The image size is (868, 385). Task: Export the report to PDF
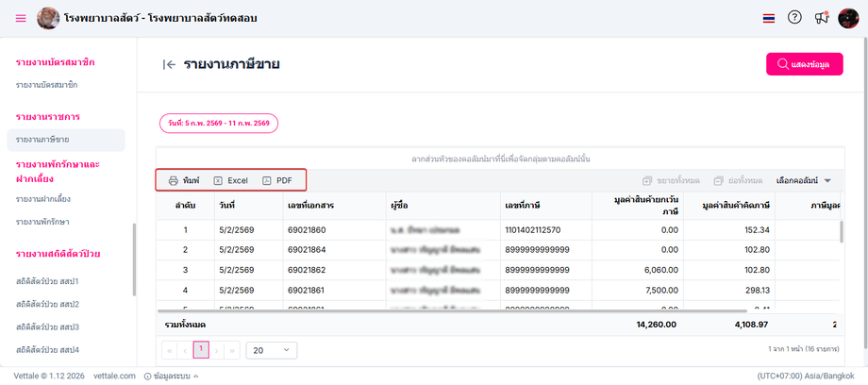point(277,180)
